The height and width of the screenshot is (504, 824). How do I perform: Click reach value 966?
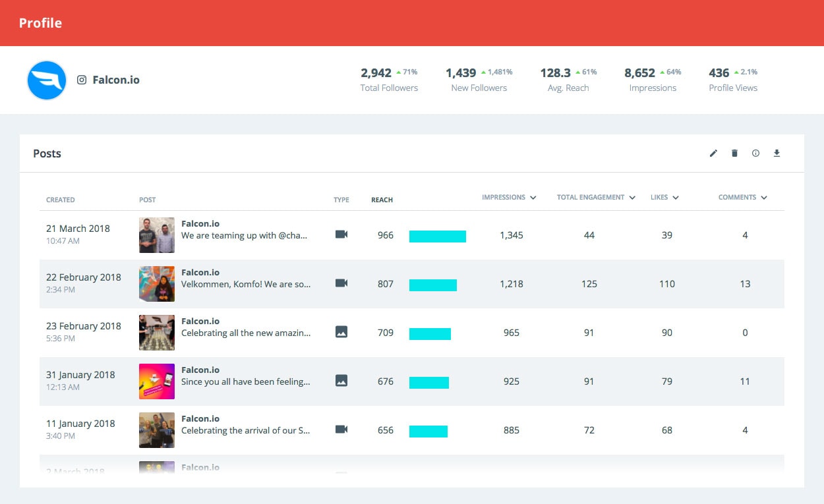click(386, 235)
